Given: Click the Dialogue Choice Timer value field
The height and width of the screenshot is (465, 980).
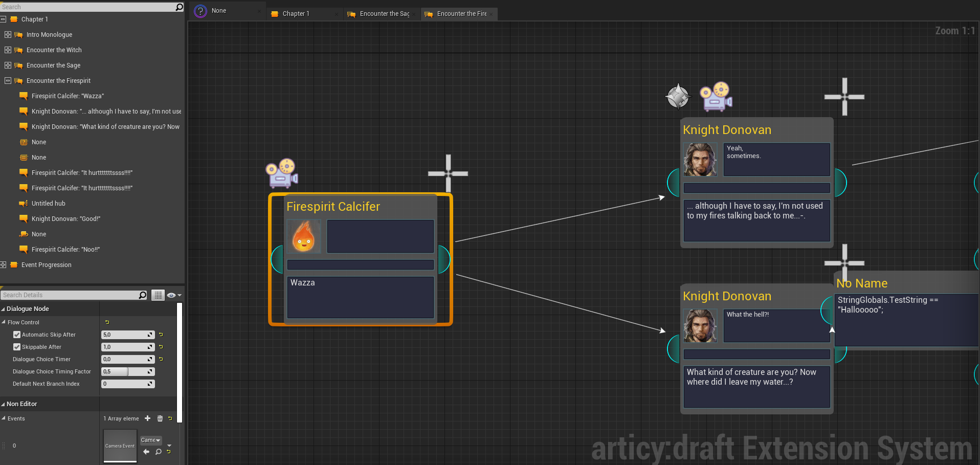Looking at the screenshot, I should click(128, 359).
